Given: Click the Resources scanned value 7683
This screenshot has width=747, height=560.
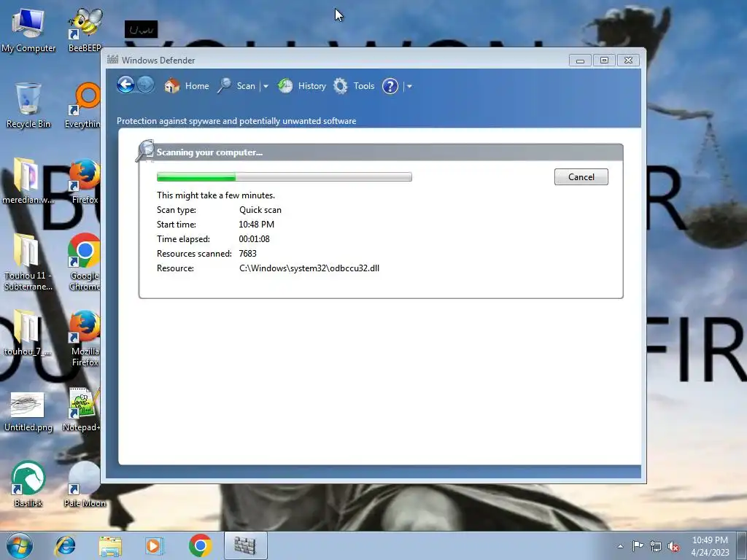Looking at the screenshot, I should [x=248, y=253].
